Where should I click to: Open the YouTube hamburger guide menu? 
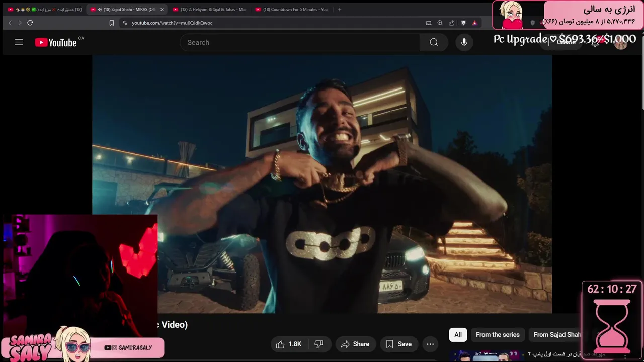19,42
